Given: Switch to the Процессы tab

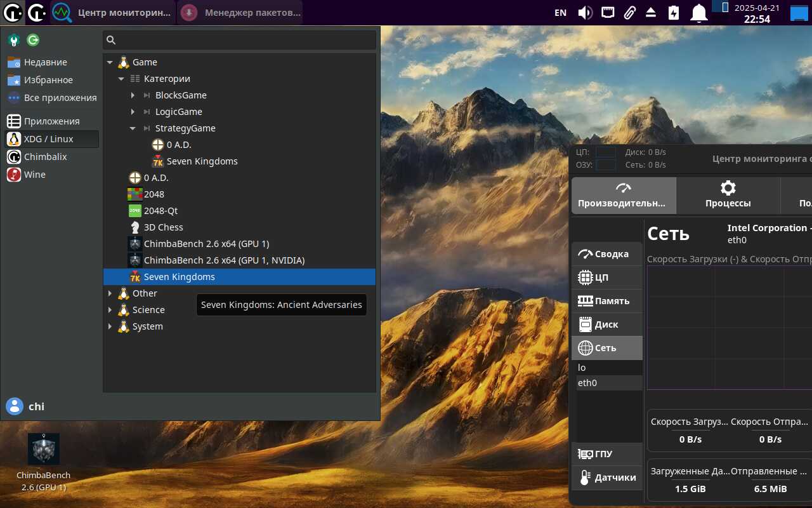Looking at the screenshot, I should coord(728,196).
